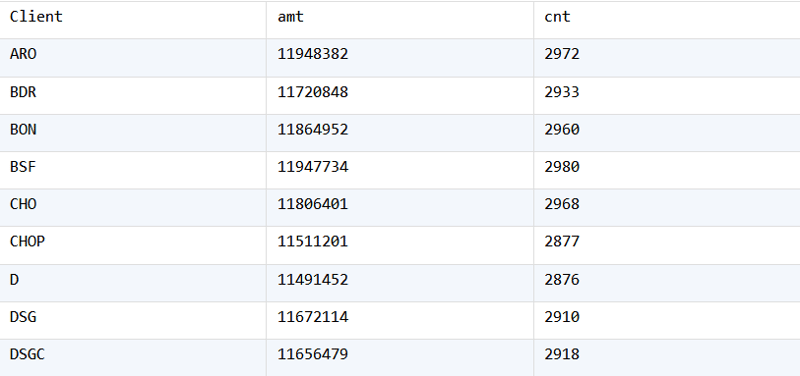Viewport: 800px width, 376px height.
Task: Click amount value 11656479
Action: (x=313, y=354)
